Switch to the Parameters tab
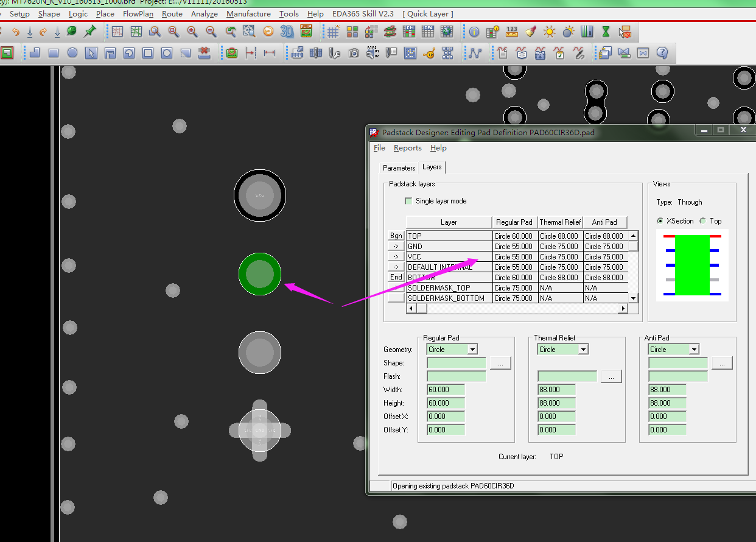 click(x=399, y=167)
